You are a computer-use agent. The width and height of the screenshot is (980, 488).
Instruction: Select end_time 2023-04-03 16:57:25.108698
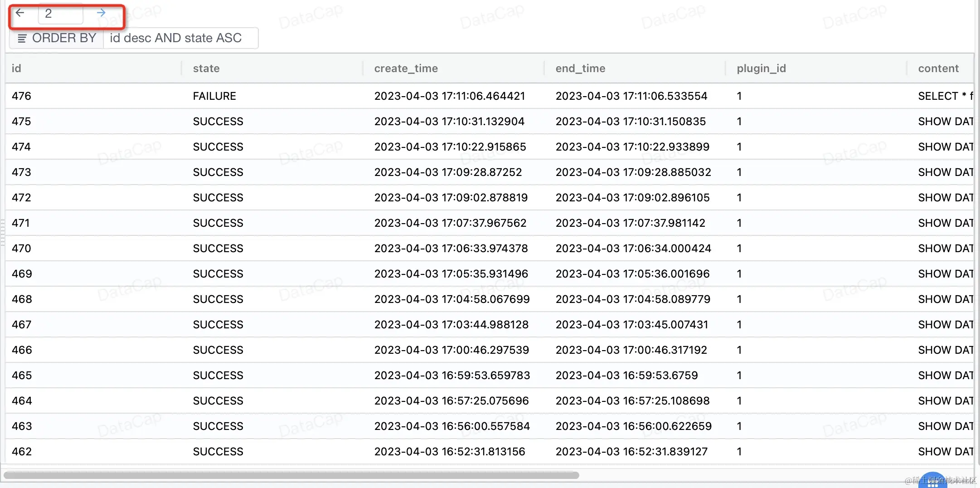(633, 401)
